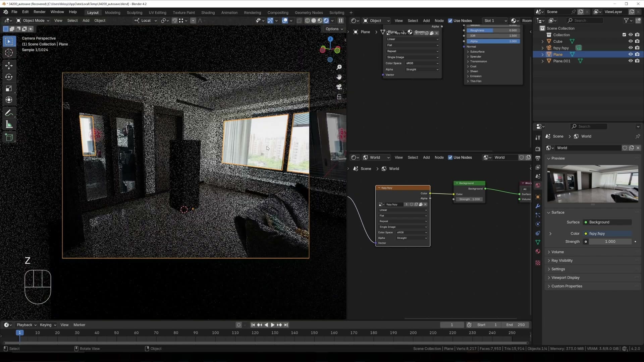Open the Render properties tab

538,149
